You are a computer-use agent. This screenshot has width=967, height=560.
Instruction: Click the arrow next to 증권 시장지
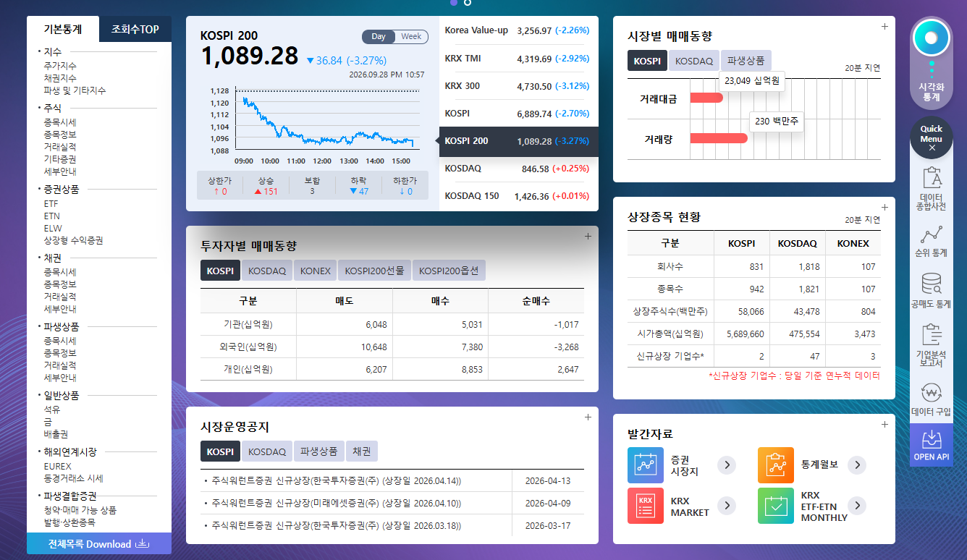727,465
